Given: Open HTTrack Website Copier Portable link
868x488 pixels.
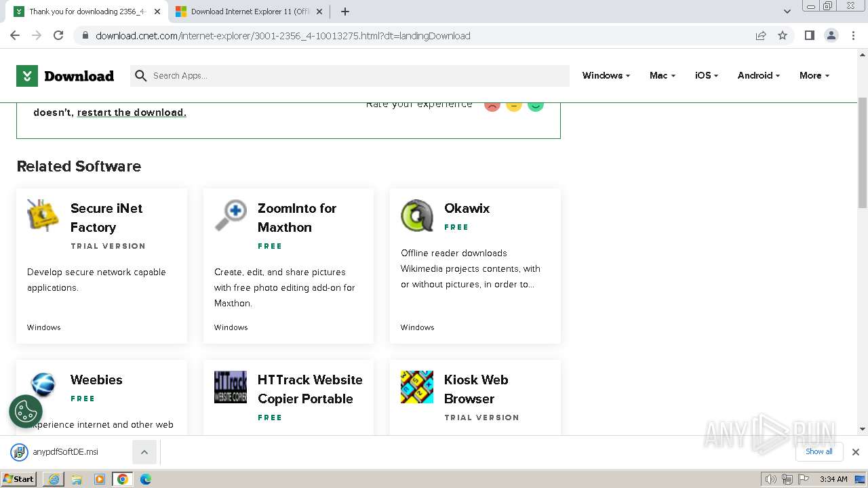Looking at the screenshot, I should click(x=310, y=389).
